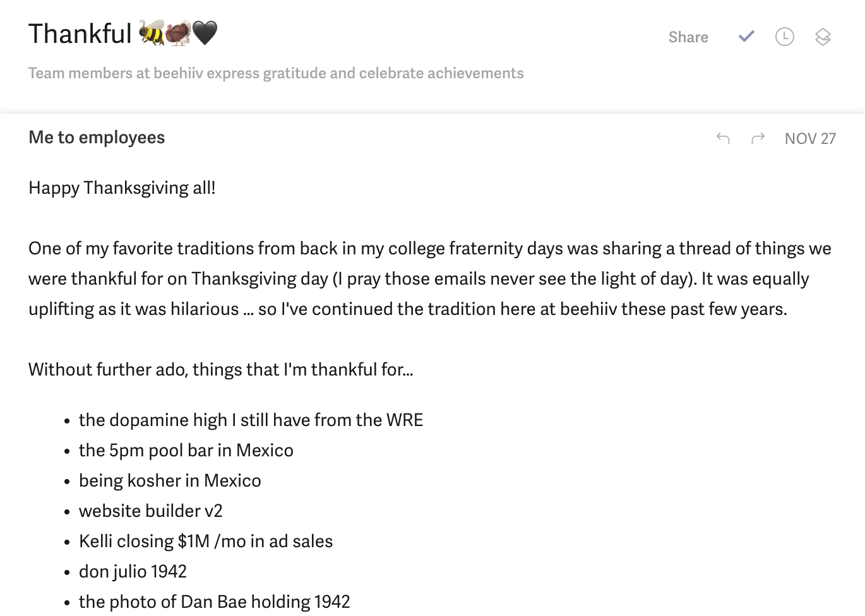Click the don julio 1942 bullet
The width and height of the screenshot is (865, 616).
(x=133, y=571)
